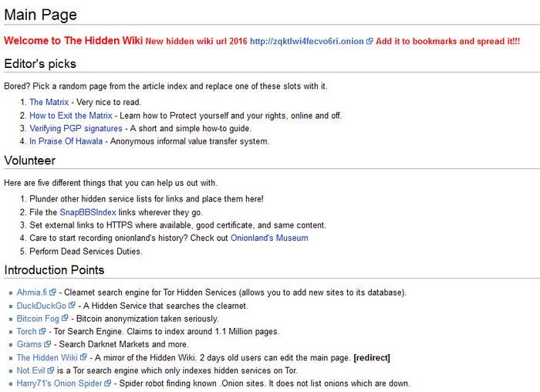Click external-link icon beside Ahmia.fi

[x=52, y=292]
